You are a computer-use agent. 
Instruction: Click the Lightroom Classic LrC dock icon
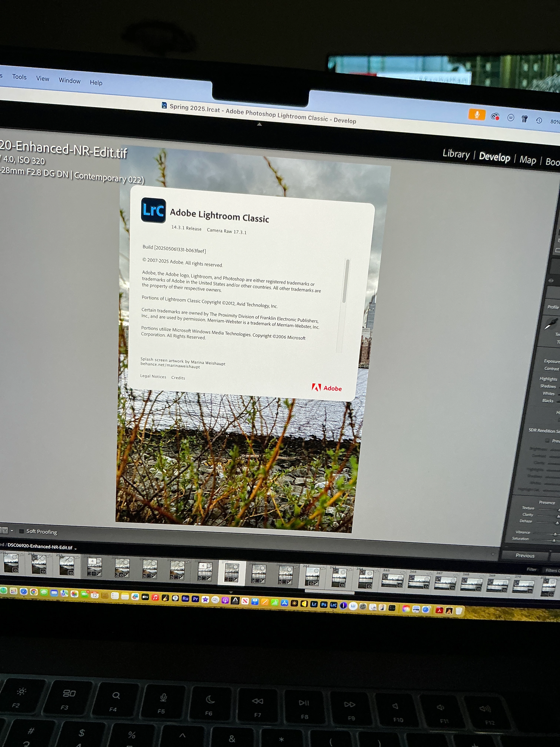point(333,605)
